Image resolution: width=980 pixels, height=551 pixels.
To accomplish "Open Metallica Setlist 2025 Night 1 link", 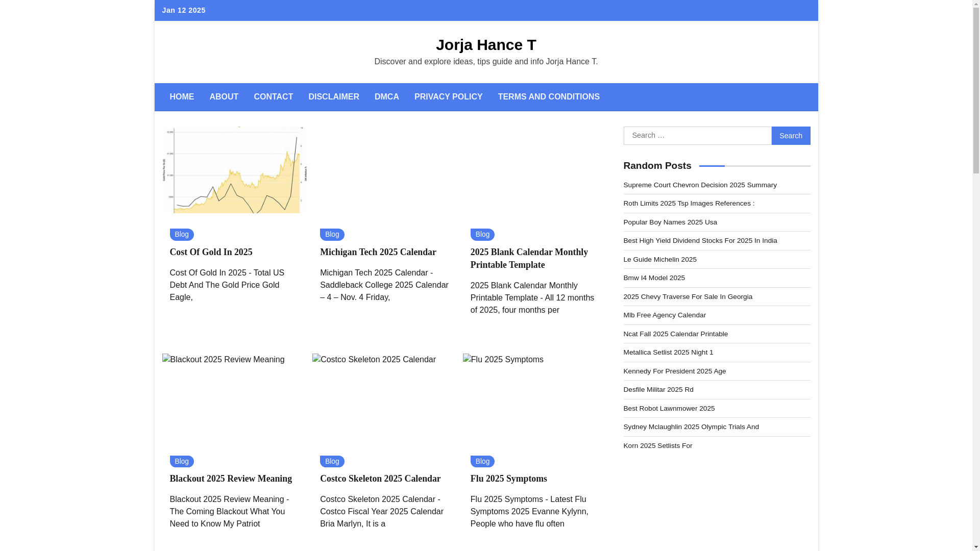I will point(668,353).
